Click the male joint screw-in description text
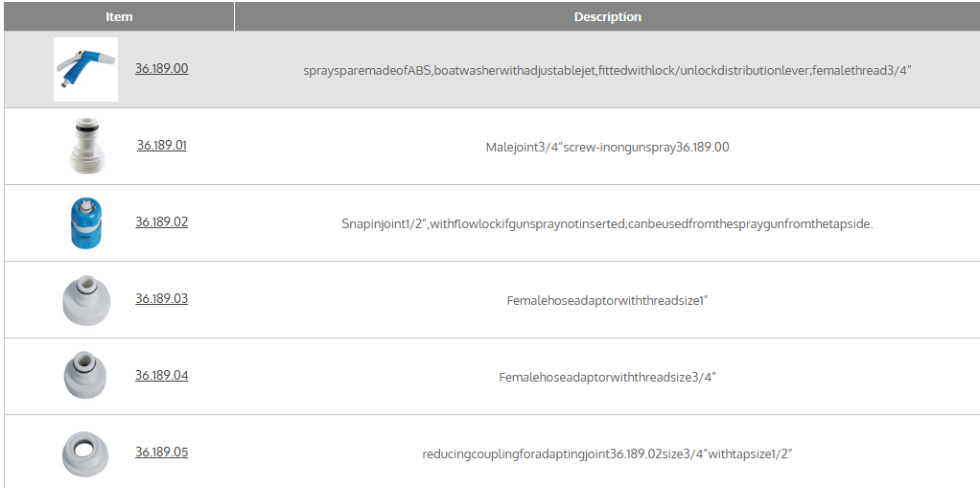This screenshot has height=488, width=980. (x=607, y=147)
